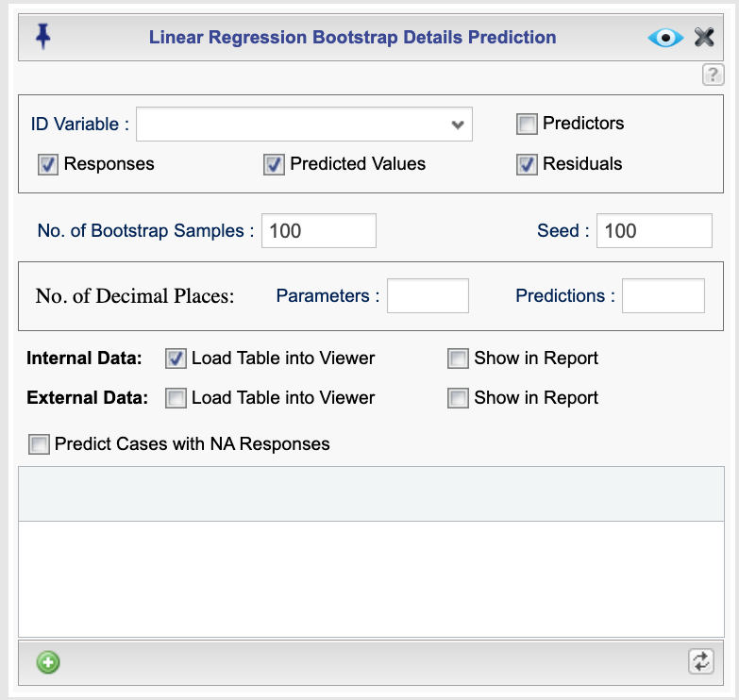Toggle the eye visibility icon

(x=665, y=38)
